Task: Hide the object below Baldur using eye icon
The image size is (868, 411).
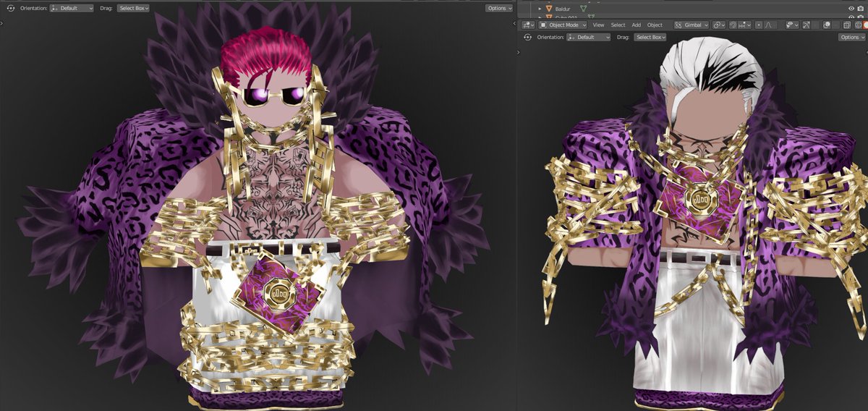Action: tap(851, 17)
